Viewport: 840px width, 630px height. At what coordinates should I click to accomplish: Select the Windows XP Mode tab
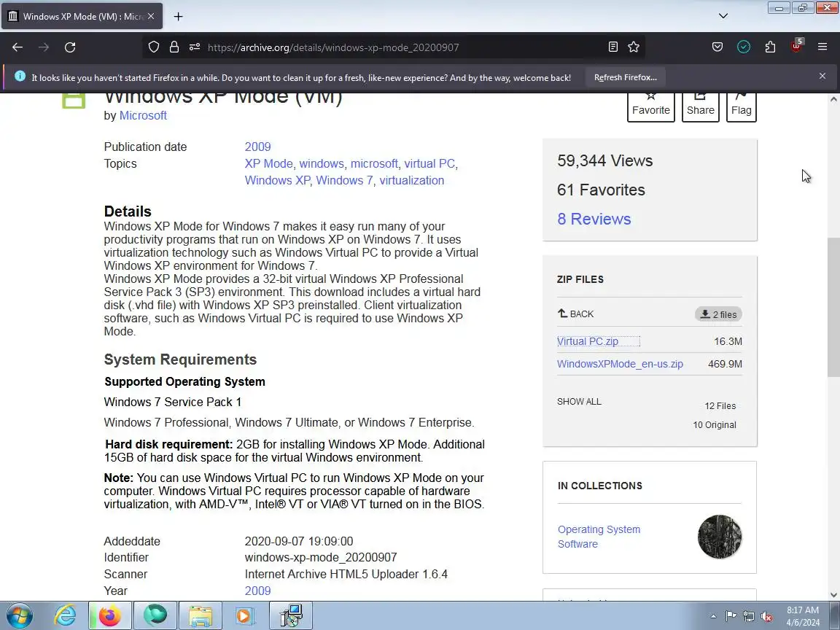click(82, 17)
